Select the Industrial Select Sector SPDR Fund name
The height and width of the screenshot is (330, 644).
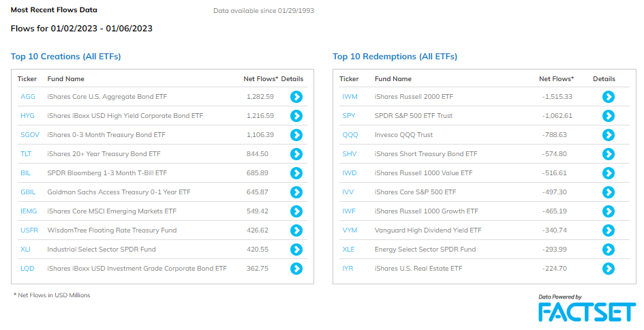[102, 250]
